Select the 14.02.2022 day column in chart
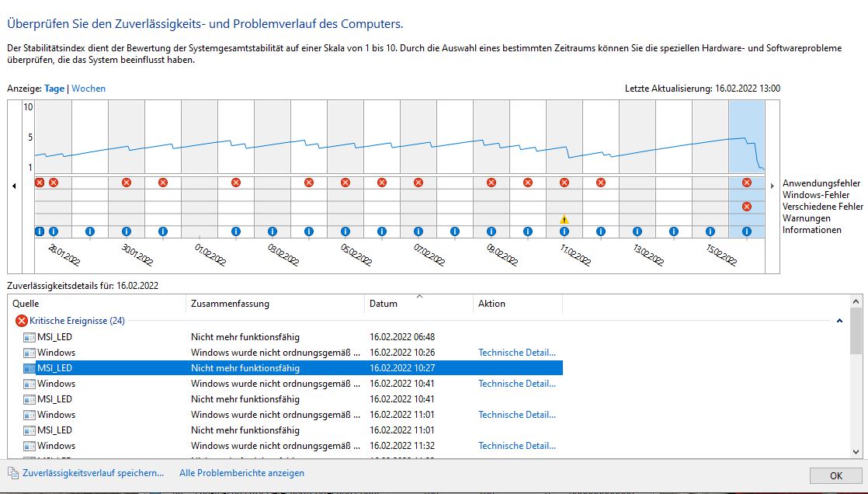The width and height of the screenshot is (868, 494). (x=674, y=169)
